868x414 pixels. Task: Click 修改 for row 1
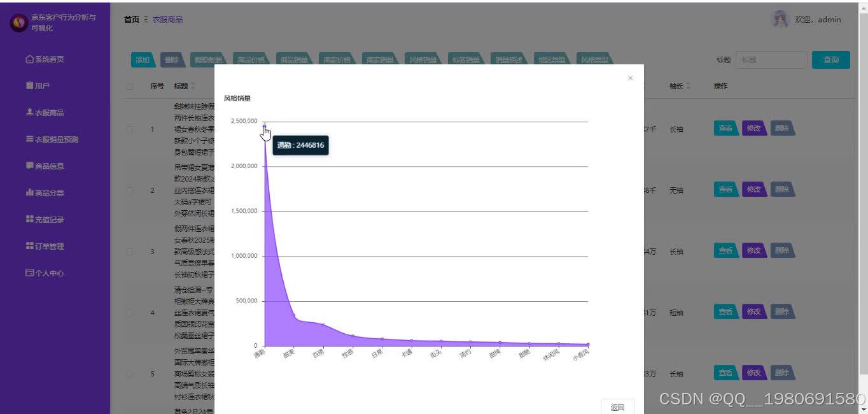pyautogui.click(x=755, y=128)
